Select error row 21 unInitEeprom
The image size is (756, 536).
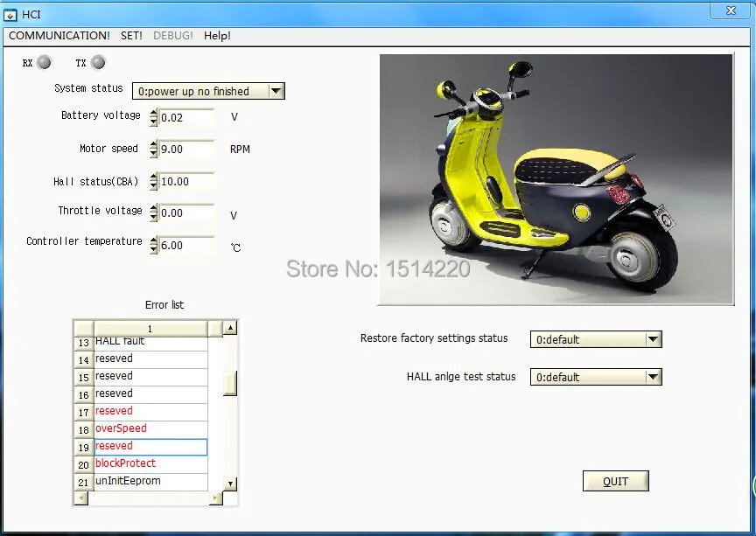(150, 482)
